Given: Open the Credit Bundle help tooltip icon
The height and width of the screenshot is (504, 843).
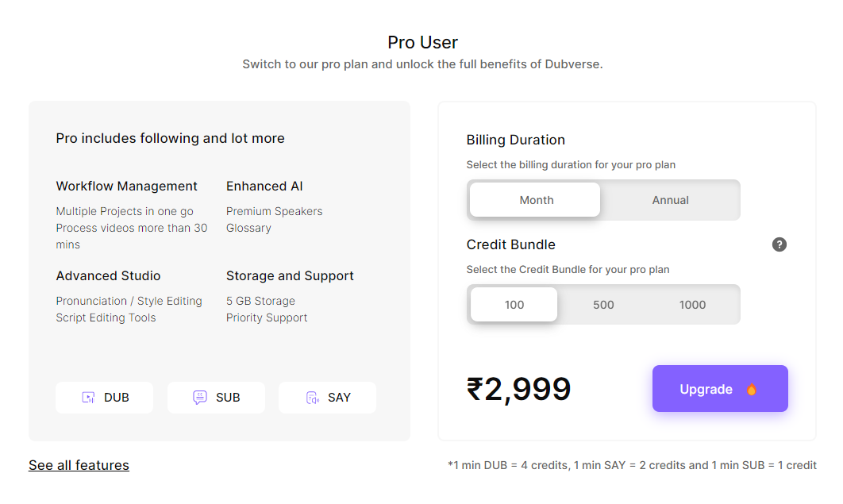Looking at the screenshot, I should click(x=779, y=244).
